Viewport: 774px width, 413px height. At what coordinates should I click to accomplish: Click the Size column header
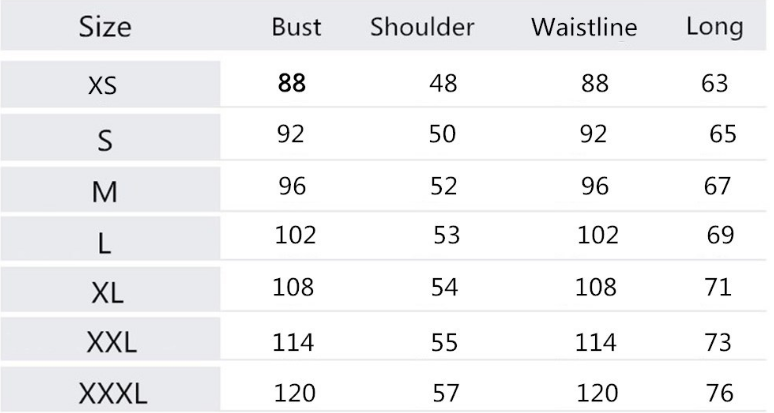pos(104,27)
